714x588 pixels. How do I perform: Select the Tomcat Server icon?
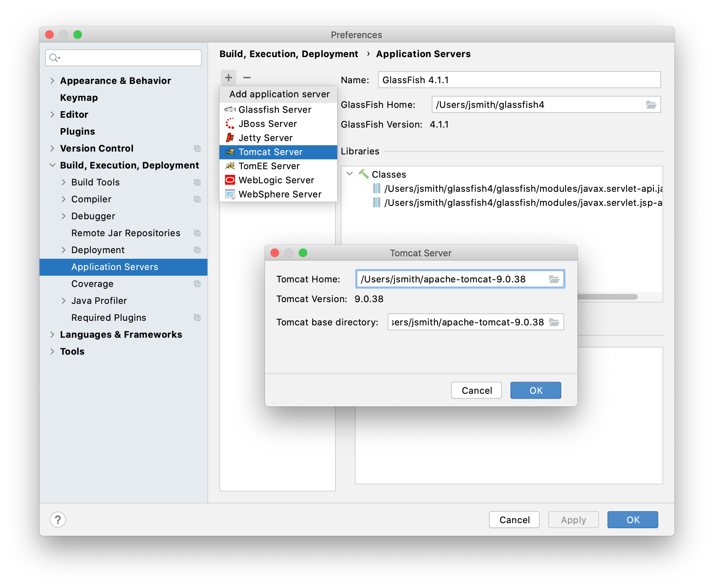[x=231, y=152]
